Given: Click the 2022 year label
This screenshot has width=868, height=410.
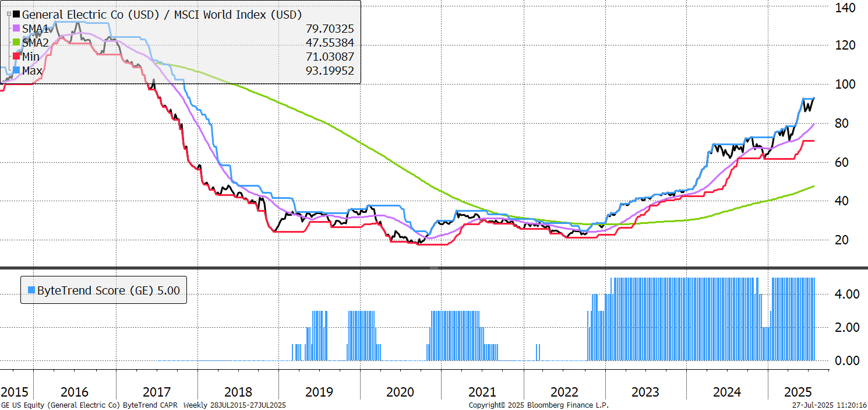Looking at the screenshot, I should (x=564, y=391).
